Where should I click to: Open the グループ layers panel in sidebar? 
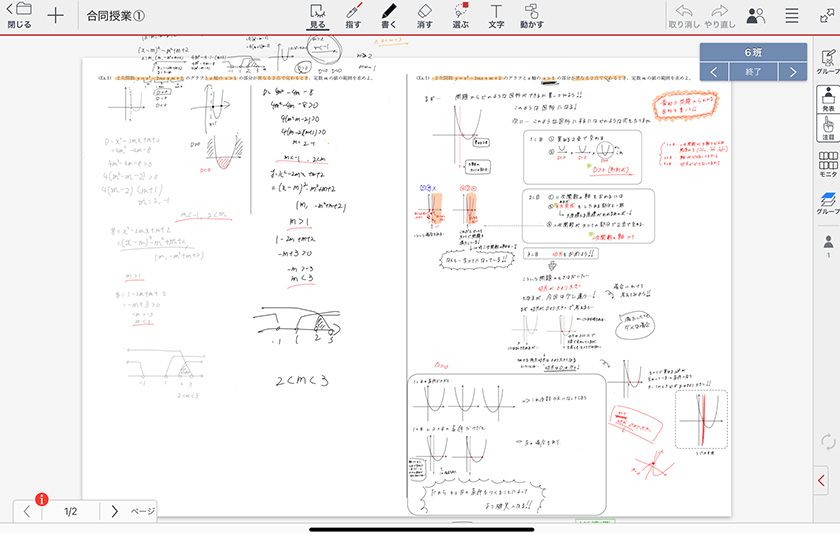click(x=828, y=202)
